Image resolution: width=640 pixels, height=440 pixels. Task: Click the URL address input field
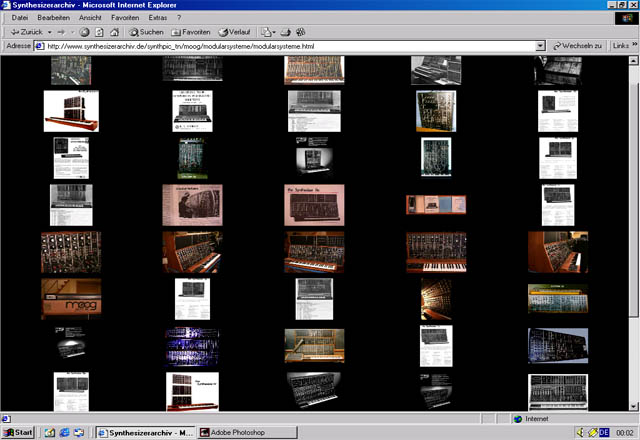[x=290, y=46]
